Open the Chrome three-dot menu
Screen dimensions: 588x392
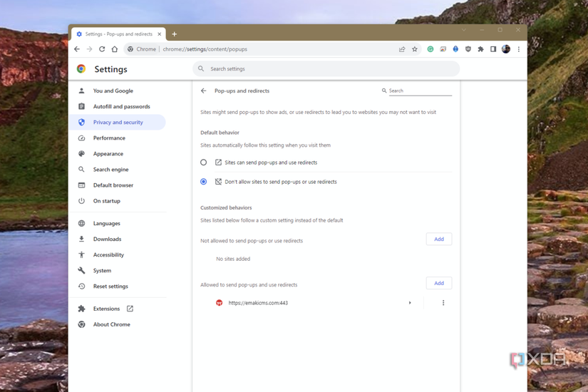(x=519, y=49)
